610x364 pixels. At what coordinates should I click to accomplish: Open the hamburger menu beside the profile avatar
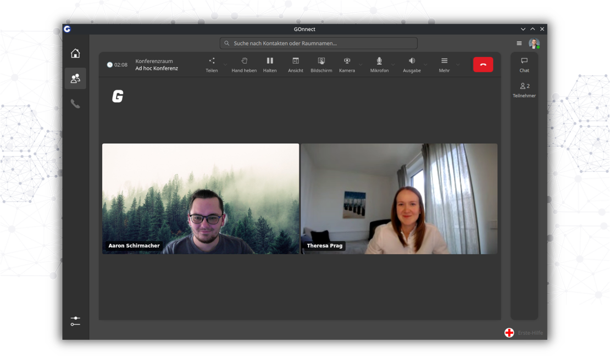click(x=519, y=43)
